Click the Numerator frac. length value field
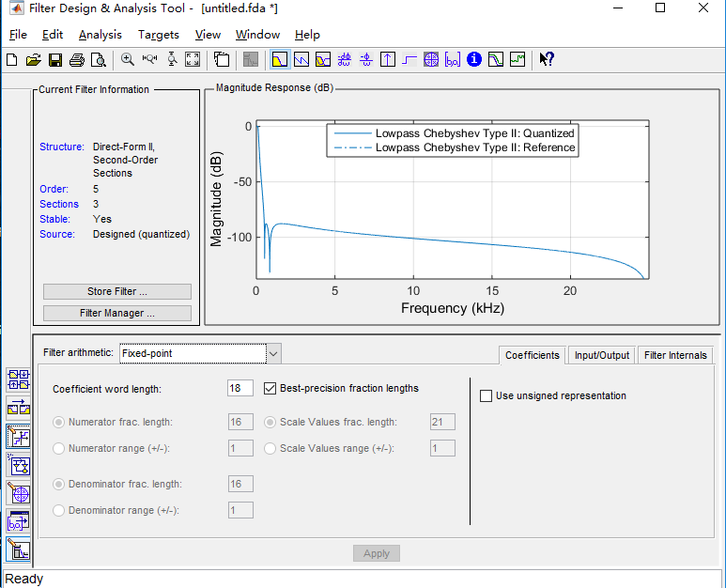 240,422
